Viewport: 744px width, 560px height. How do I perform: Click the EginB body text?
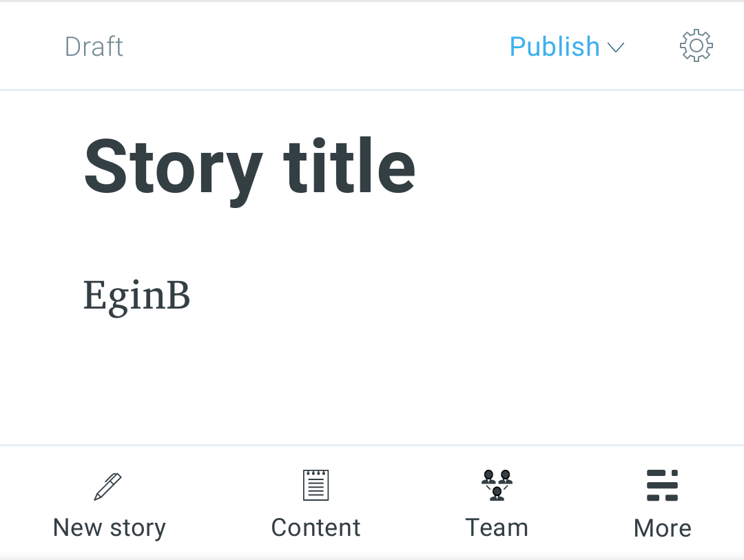tap(136, 296)
